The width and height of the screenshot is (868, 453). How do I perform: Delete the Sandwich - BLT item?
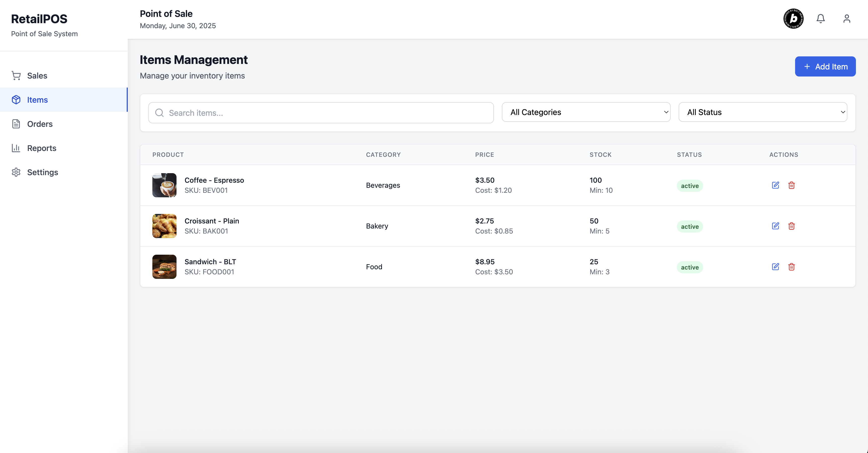(792, 267)
